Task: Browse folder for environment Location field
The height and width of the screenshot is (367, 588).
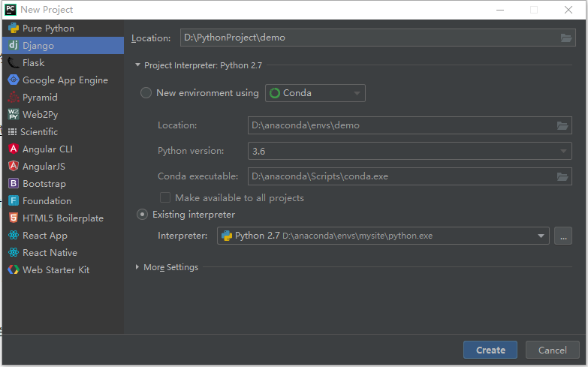Action: pyautogui.click(x=562, y=125)
